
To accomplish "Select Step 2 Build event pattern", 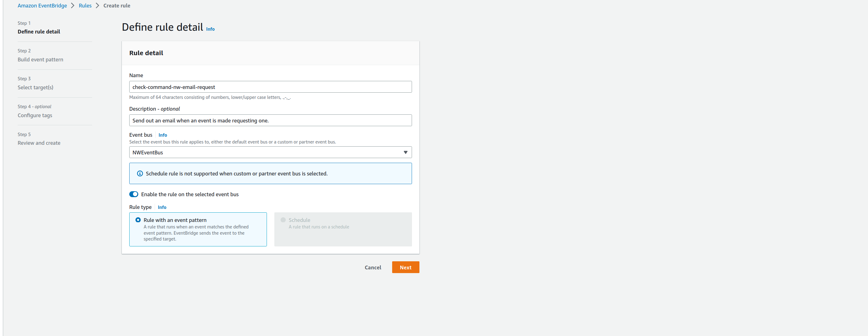I will pos(40,60).
